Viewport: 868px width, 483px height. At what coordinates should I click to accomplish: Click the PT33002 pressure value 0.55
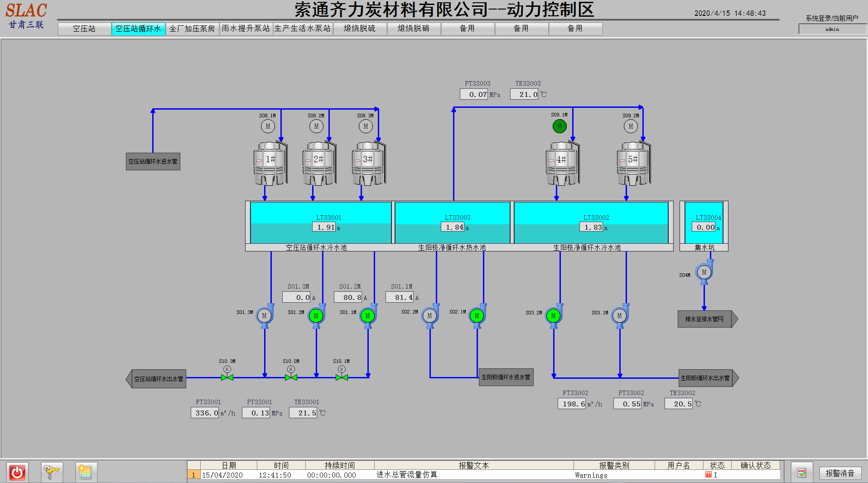coord(628,404)
